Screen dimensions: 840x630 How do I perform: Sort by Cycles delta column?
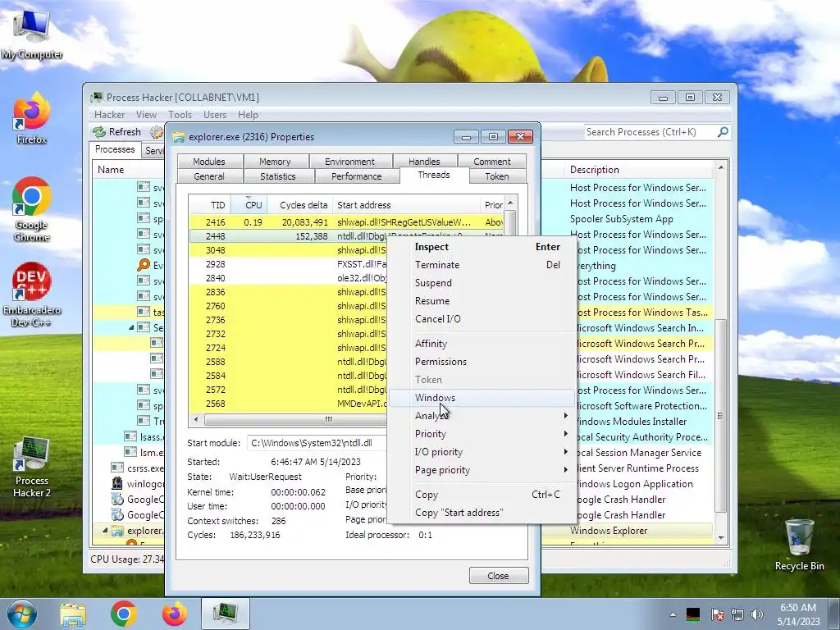pos(300,204)
